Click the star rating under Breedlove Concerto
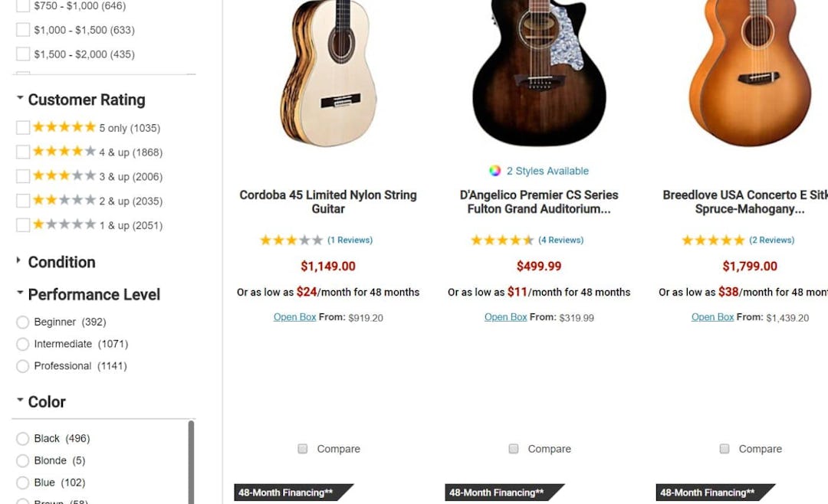 click(711, 240)
